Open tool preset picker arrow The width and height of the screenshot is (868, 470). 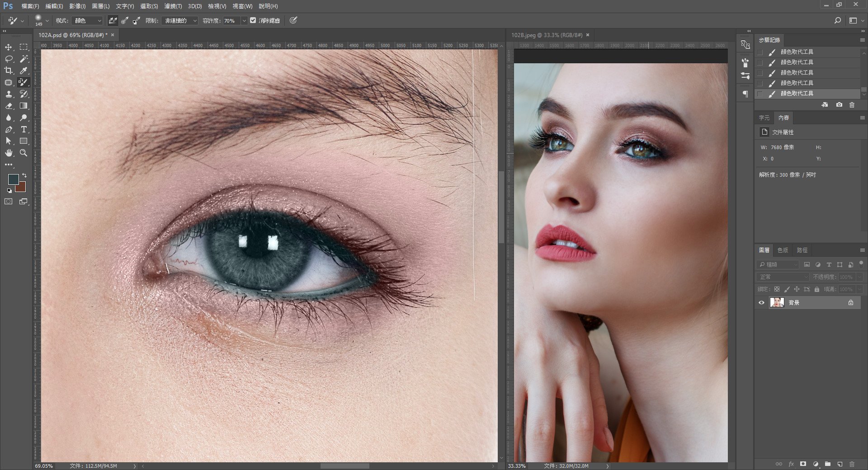pyautogui.click(x=23, y=21)
